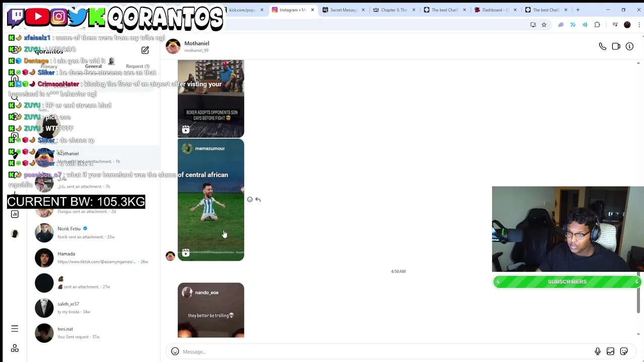
Task: Open Instagram dashboard insights icon in sidebar
Action: [x=15, y=214]
